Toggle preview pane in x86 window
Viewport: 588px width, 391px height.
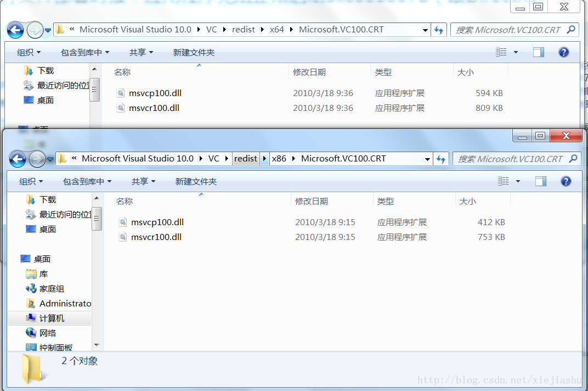click(x=540, y=181)
